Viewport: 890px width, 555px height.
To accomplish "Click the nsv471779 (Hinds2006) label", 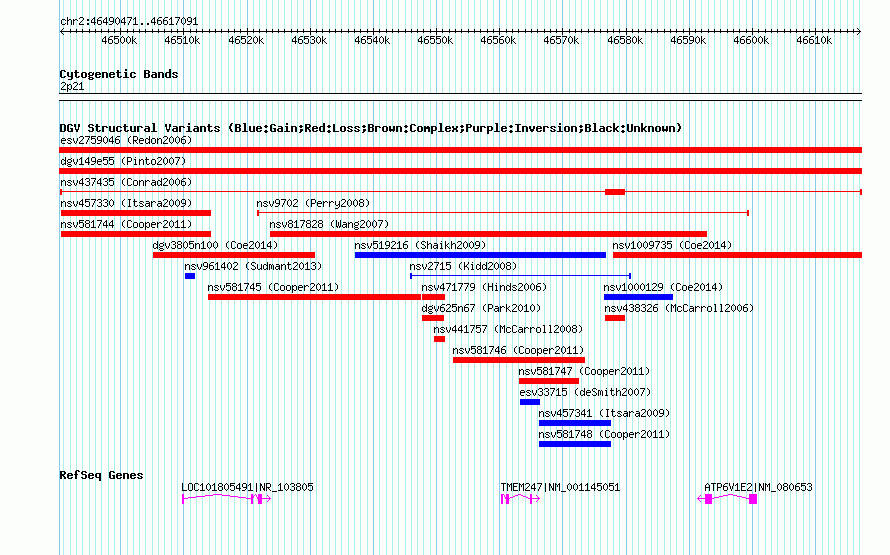I will coord(484,287).
